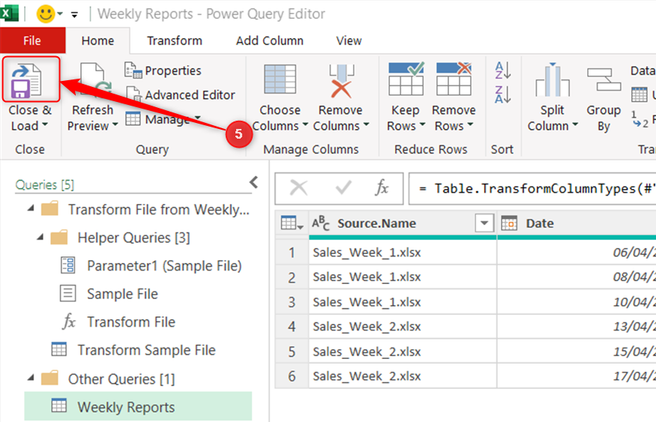
Task: Expand the Split Column dropdown arrow
Action: click(575, 125)
